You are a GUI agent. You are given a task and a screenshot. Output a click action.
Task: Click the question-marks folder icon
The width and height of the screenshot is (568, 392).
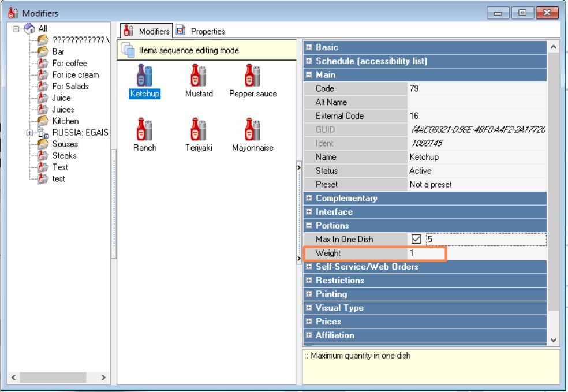(x=43, y=40)
